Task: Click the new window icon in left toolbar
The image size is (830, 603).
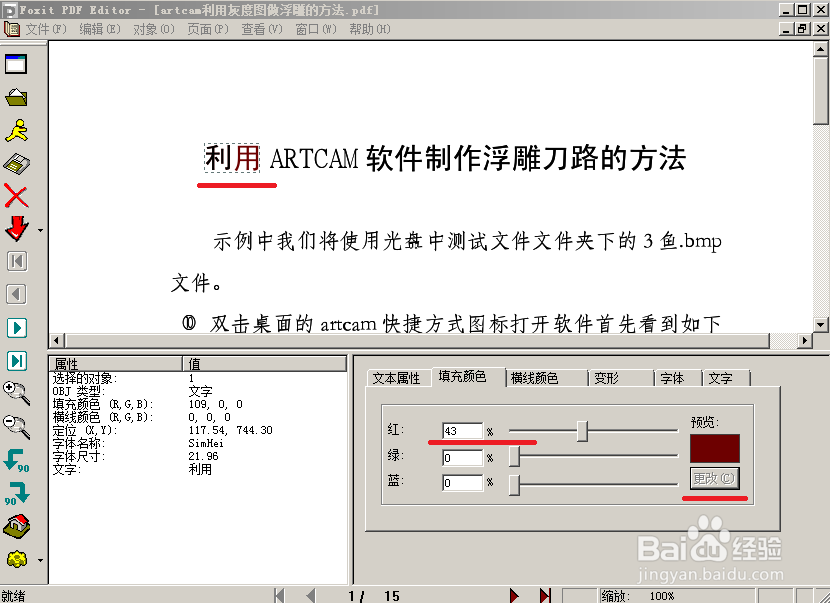Action: [x=16, y=64]
